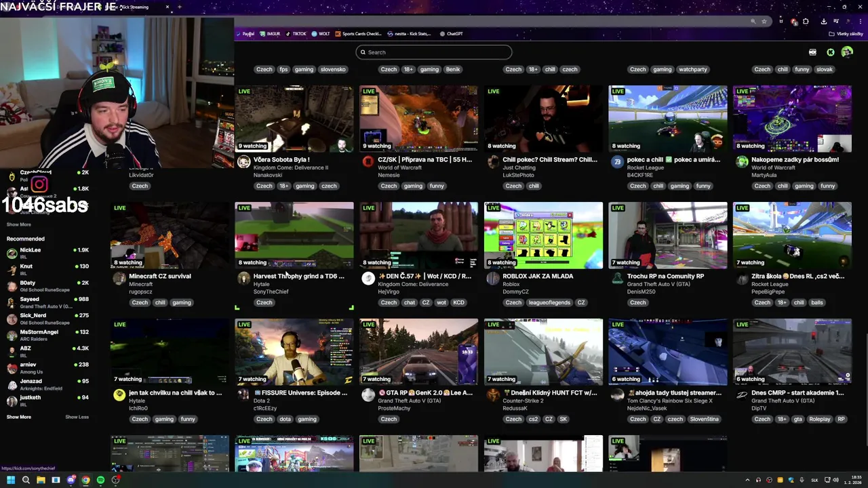Image resolution: width=868 pixels, height=488 pixels.
Task: Select the 'Roleplay' tag under the DipTV stream
Action: pos(819,419)
